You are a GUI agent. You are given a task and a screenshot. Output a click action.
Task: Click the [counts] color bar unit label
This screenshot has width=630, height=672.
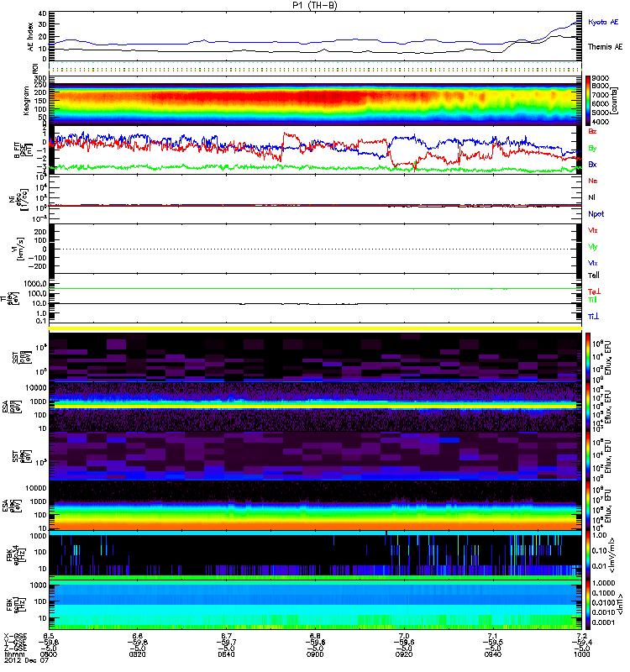[x=616, y=101]
